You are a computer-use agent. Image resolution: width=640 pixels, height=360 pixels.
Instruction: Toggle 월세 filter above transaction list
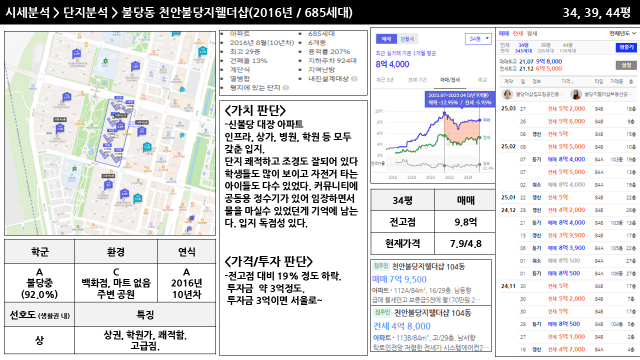point(532,33)
